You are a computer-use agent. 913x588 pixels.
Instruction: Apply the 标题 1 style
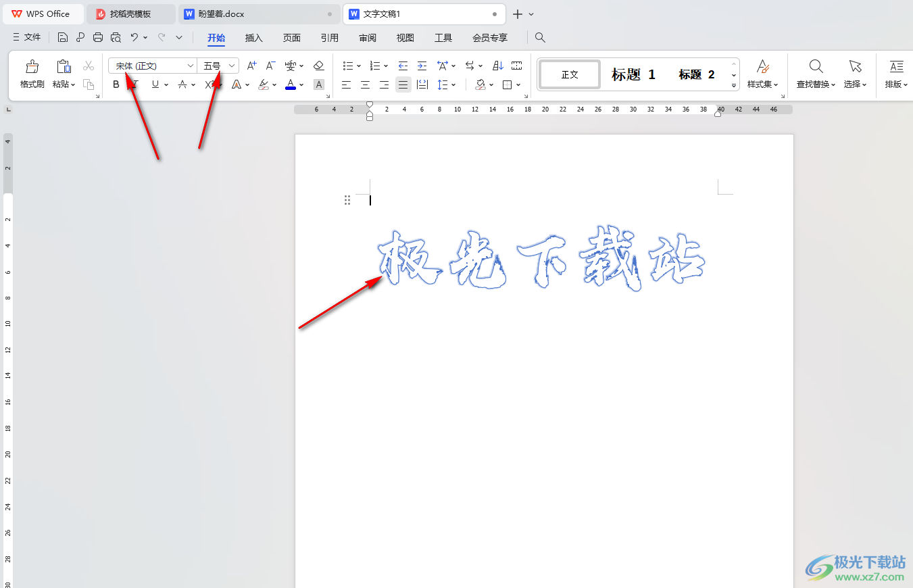pyautogui.click(x=634, y=74)
